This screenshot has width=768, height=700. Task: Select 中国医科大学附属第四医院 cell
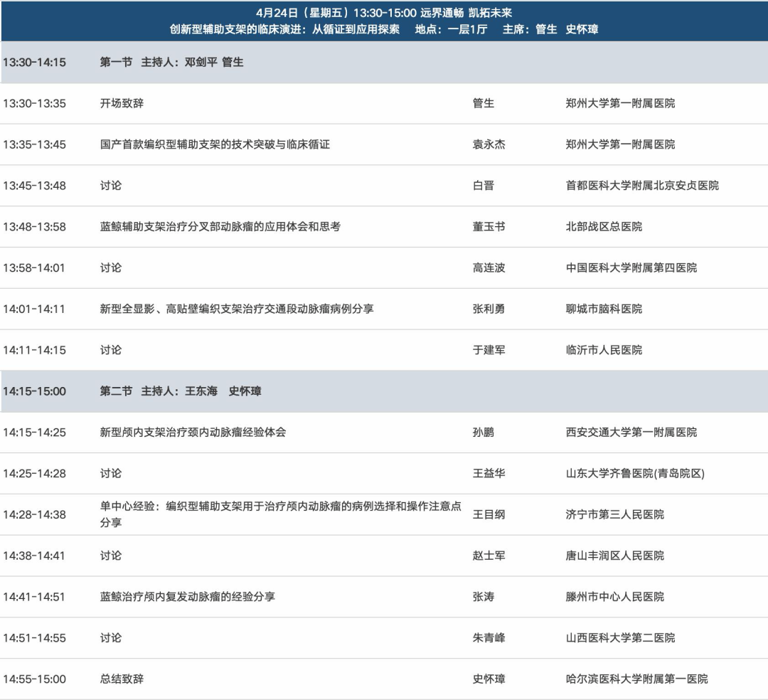[x=631, y=268]
